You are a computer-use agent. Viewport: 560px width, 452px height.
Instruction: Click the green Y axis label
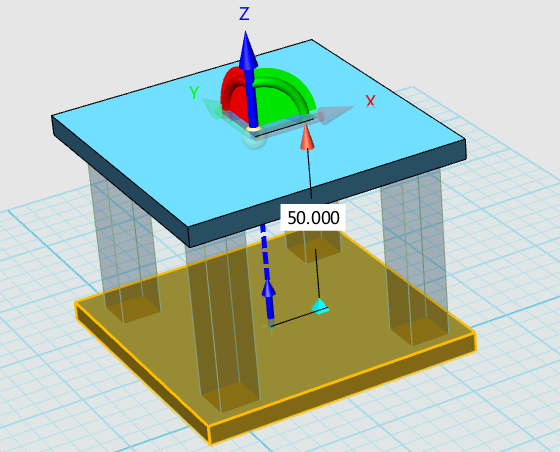194,92
